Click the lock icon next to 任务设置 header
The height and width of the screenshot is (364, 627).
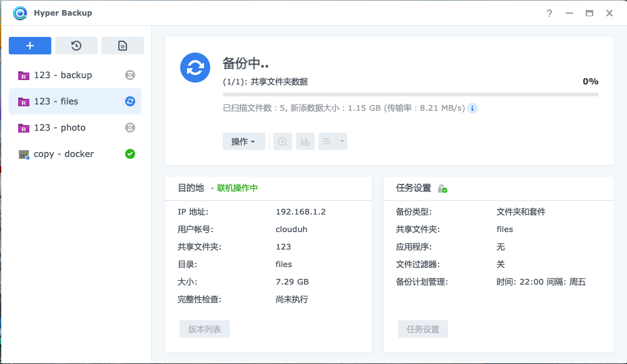(442, 188)
